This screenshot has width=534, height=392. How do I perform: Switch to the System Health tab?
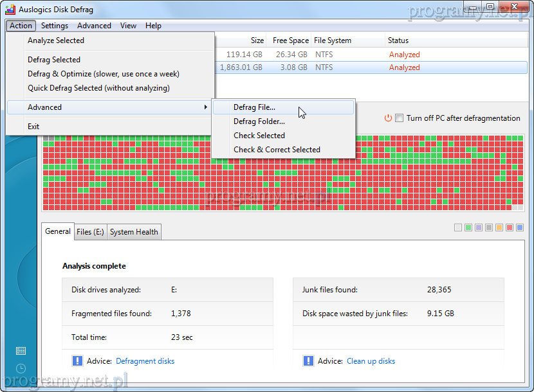134,232
